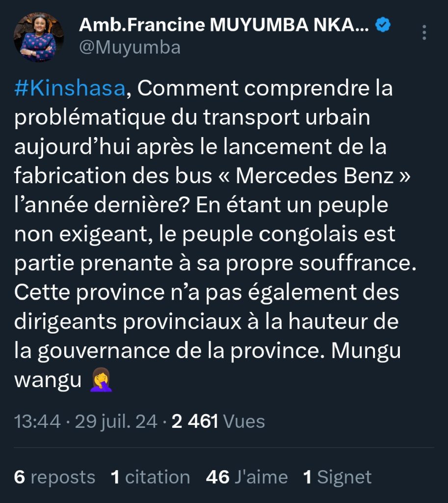
Task: Click the "Mercedes Benz" phrase in the tweet
Action: click(x=316, y=176)
